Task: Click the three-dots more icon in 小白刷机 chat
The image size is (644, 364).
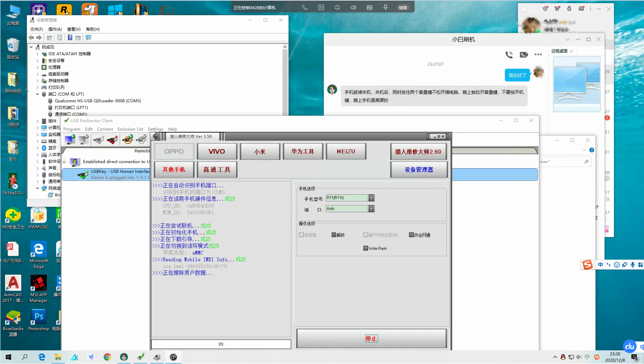Action: click(538, 55)
